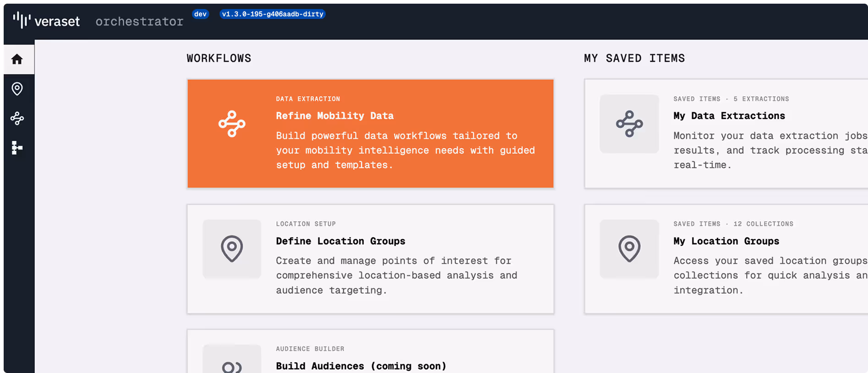
Task: Click the SAVED ITEMS · 12 COLLECTIONS label
Action: click(x=733, y=224)
